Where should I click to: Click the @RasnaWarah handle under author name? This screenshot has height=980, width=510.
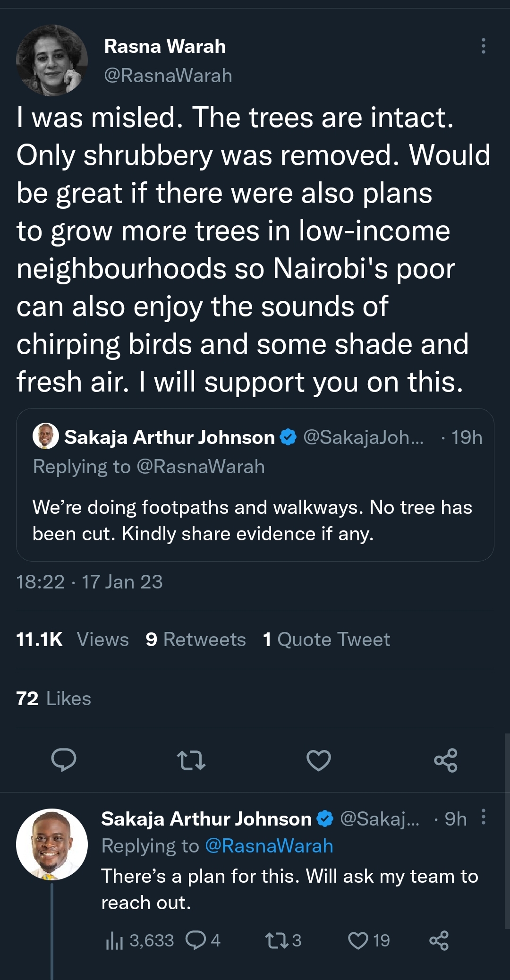(168, 76)
